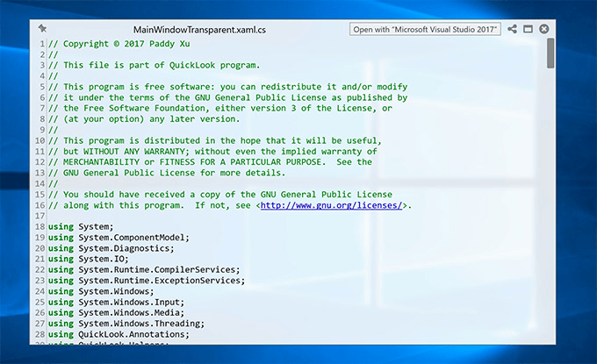The image size is (597, 364).
Task: Place cursor on "using System.ComponentModel;" line
Action: 119,238
